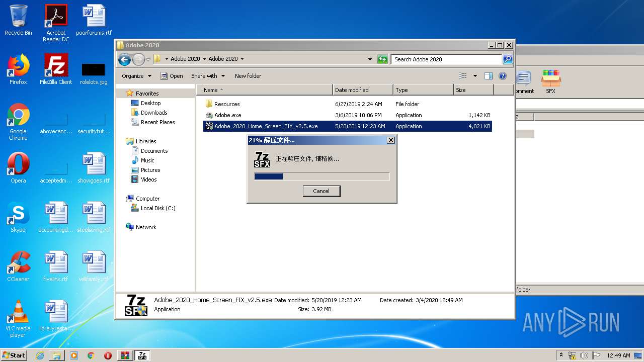Close the extraction progress dialog
The image size is (644, 362).
[x=390, y=140]
